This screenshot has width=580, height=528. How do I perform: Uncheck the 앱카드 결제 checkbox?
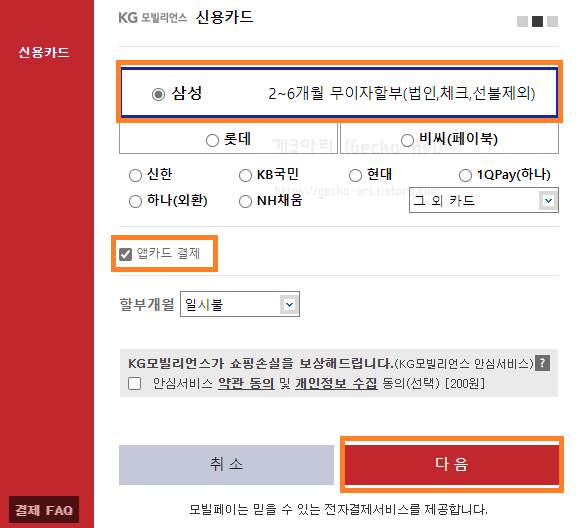125,254
